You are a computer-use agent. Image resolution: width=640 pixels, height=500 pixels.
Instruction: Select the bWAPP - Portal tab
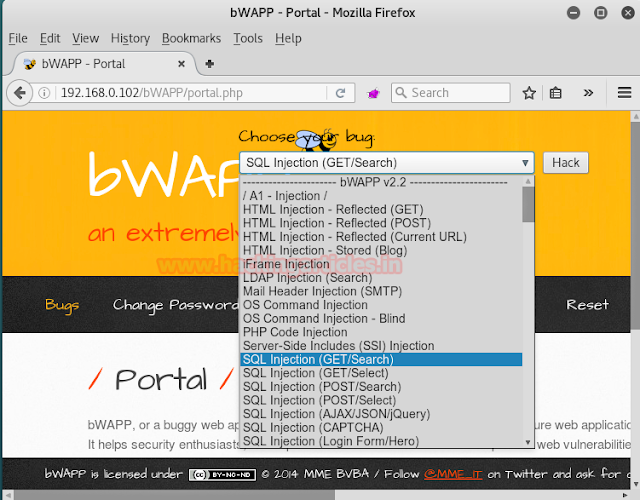pyautogui.click(x=104, y=64)
